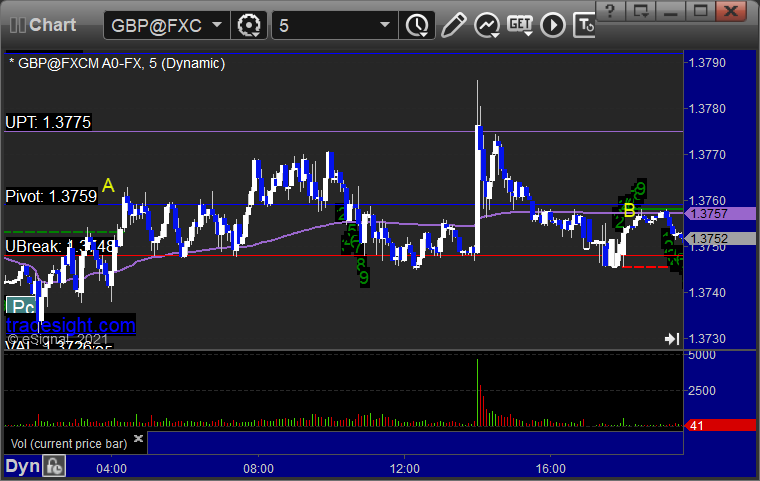Viewport: 760px width, 481px height.
Task: Click the purple 1.3757 price tag
Action: pos(721,214)
